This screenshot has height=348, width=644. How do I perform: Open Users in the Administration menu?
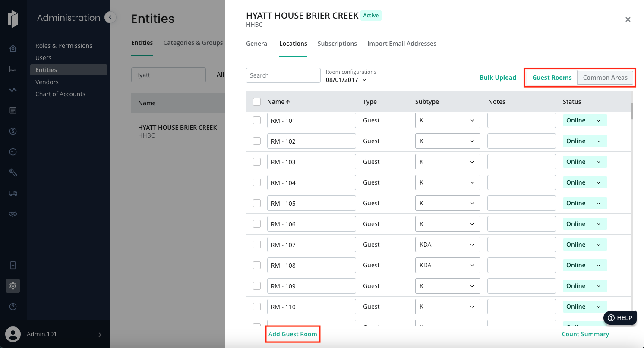pos(43,58)
